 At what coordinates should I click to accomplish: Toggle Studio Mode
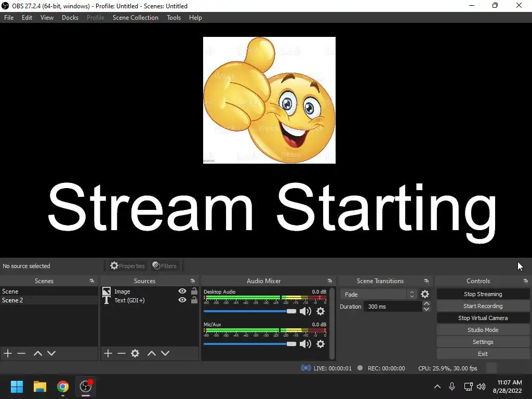tap(483, 330)
